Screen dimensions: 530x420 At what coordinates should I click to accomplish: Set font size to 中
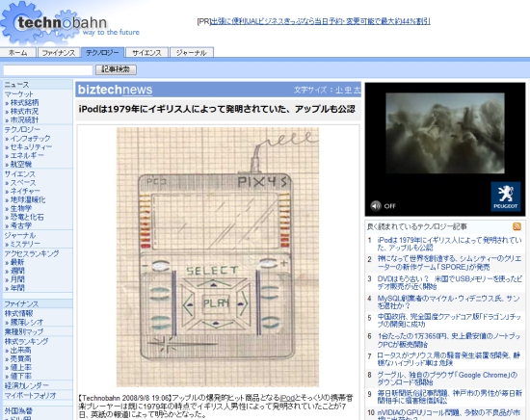[348, 90]
